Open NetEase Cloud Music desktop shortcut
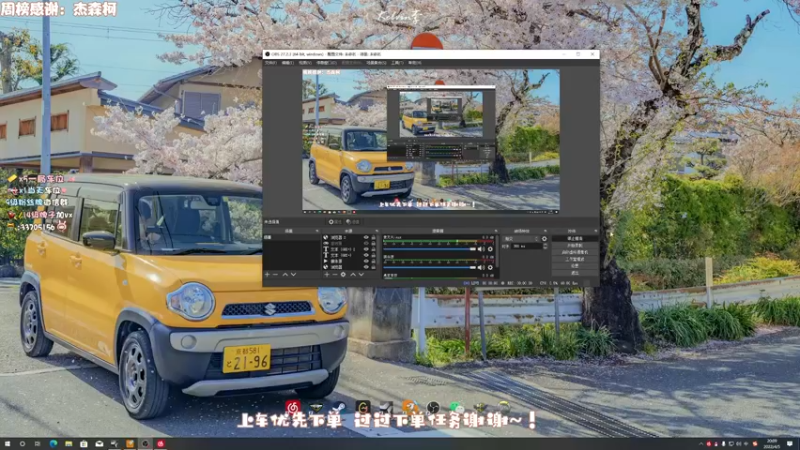Image resolution: width=800 pixels, height=450 pixels. (293, 407)
